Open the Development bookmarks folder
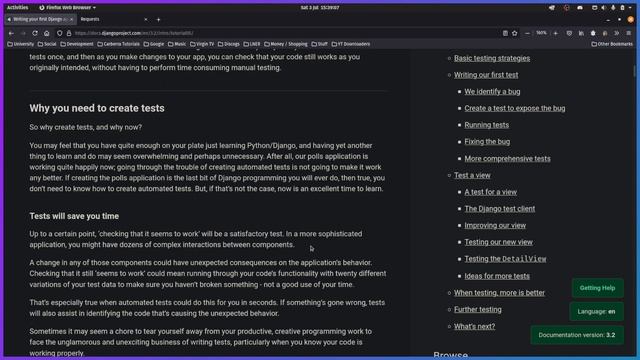Screen dimensions: 640x360 click(77, 44)
